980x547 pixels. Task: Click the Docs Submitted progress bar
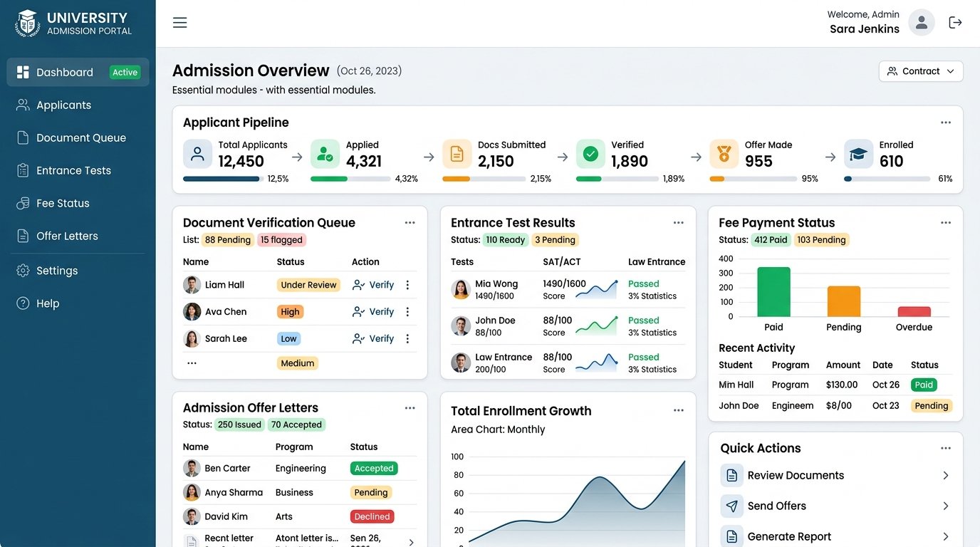pyautogui.click(x=484, y=179)
